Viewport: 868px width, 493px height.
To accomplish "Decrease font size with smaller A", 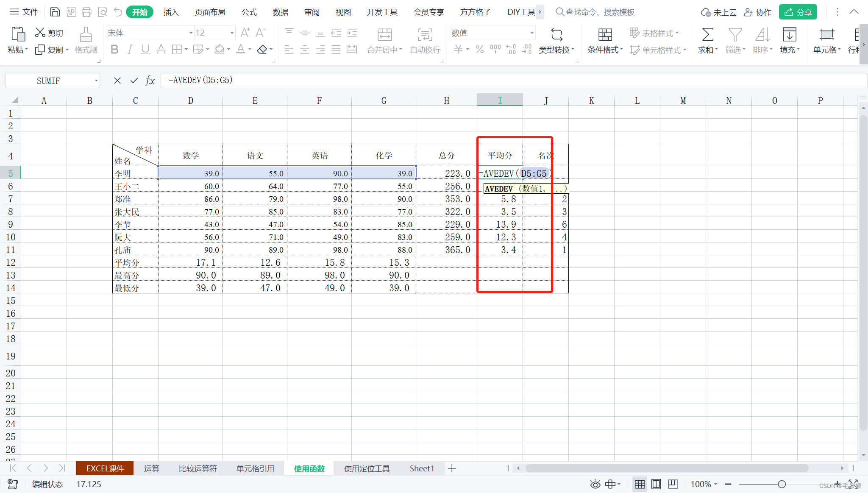I will pos(261,33).
